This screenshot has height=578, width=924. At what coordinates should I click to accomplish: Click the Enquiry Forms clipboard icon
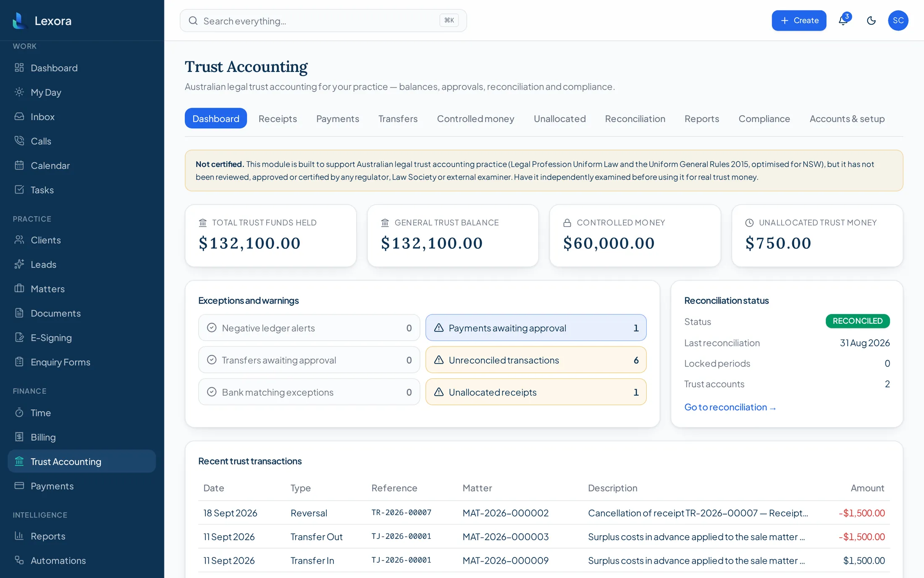pos(19,362)
